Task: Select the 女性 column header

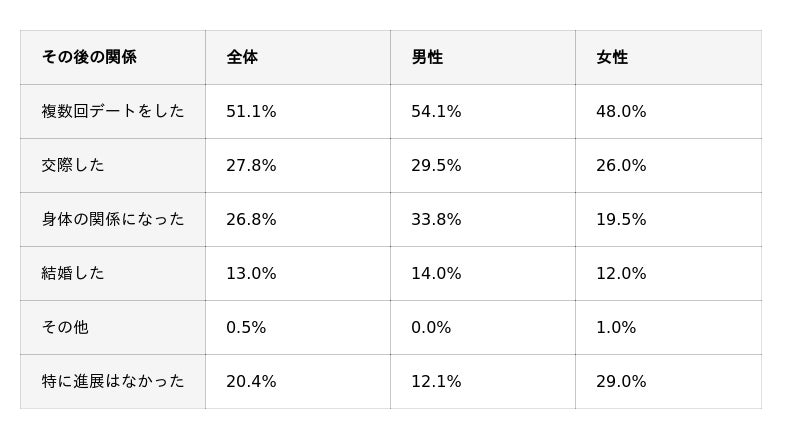Action: pyautogui.click(x=668, y=57)
